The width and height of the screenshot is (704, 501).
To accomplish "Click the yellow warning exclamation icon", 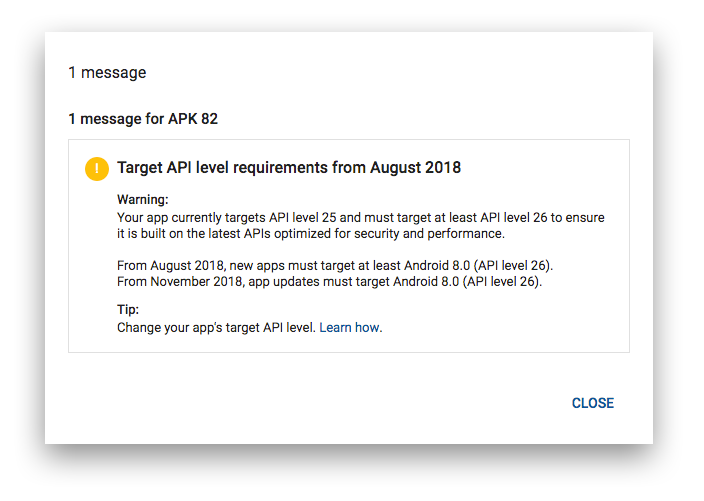I will 97,169.
